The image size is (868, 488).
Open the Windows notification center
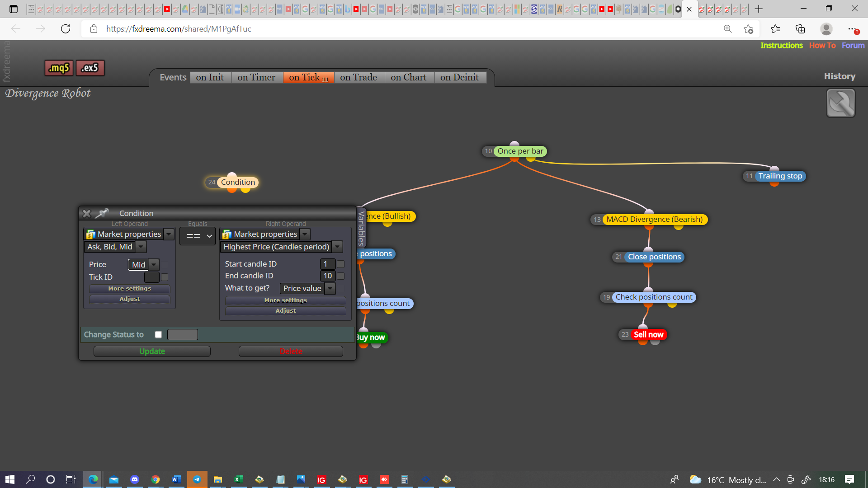click(x=849, y=479)
